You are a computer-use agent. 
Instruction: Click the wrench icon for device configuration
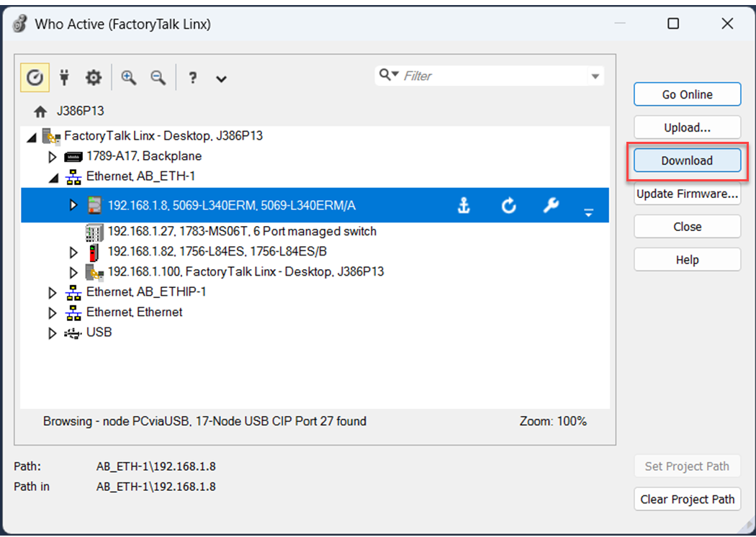(x=551, y=205)
